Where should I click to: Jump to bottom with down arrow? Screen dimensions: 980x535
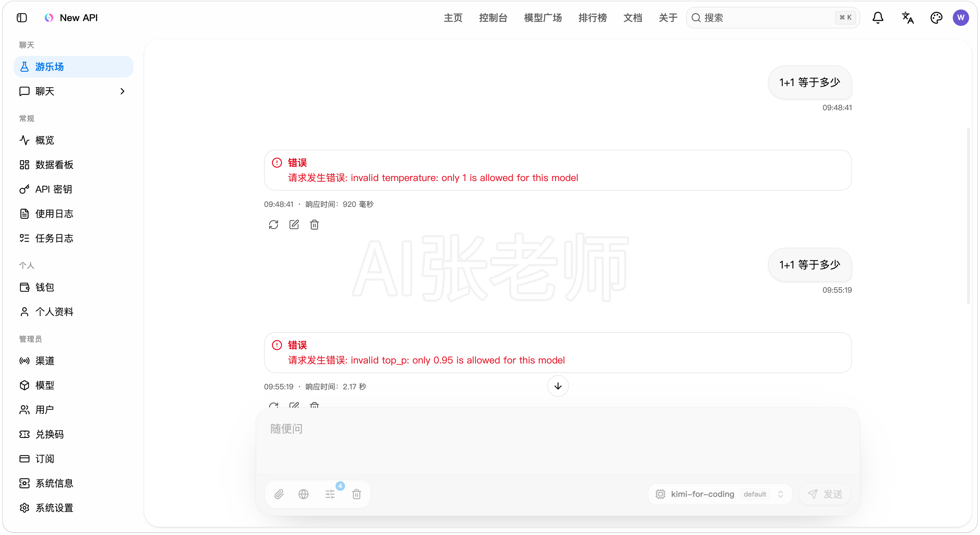(x=558, y=386)
